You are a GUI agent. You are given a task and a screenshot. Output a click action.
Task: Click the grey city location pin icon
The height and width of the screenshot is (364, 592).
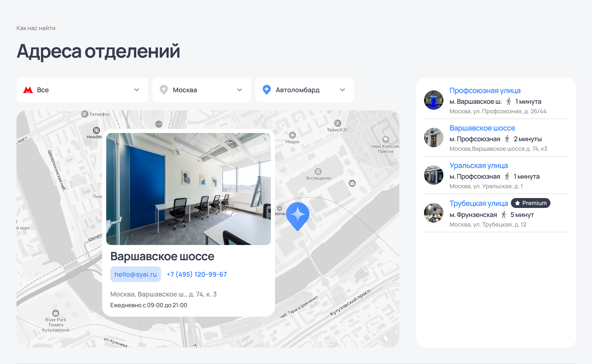click(x=164, y=90)
